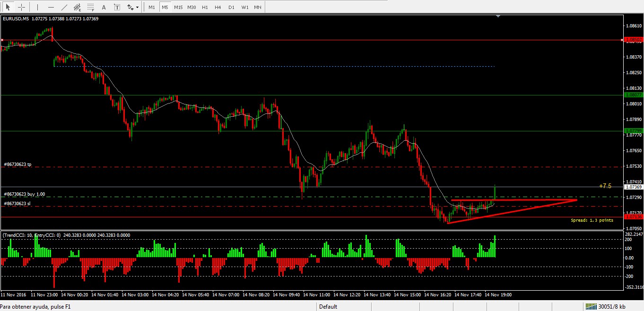Select the text label tool

click(117, 7)
